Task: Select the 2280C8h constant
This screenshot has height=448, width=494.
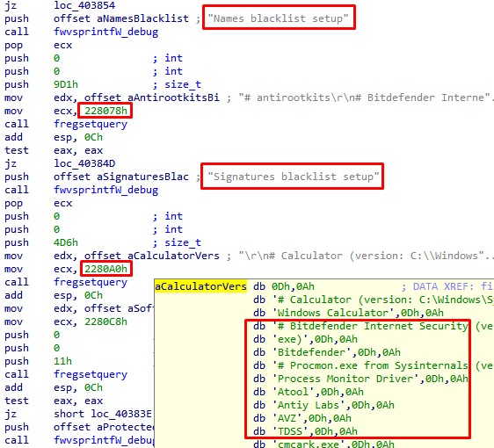Action: coord(105,322)
